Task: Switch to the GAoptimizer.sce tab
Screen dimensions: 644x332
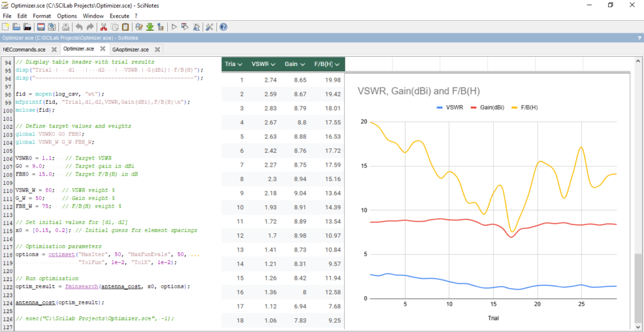Action: 131,49
